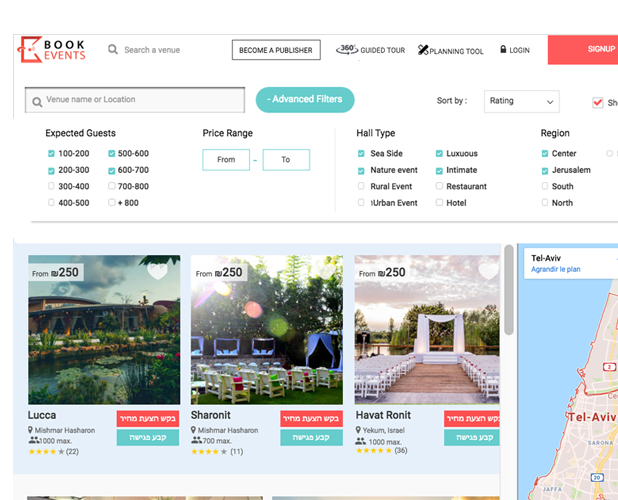Uncheck the Jerusalem region
The width and height of the screenshot is (618, 500).
point(545,171)
